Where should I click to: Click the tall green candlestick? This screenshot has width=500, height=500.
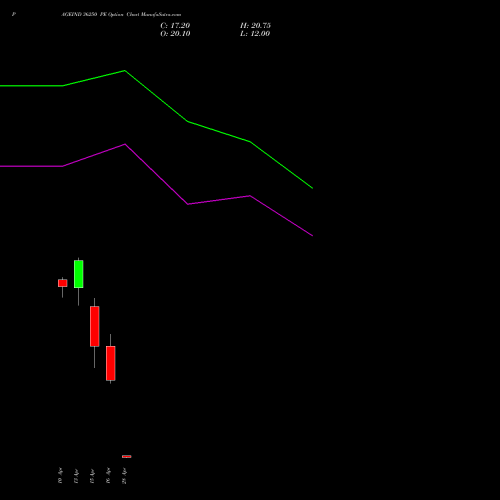[x=79, y=274]
